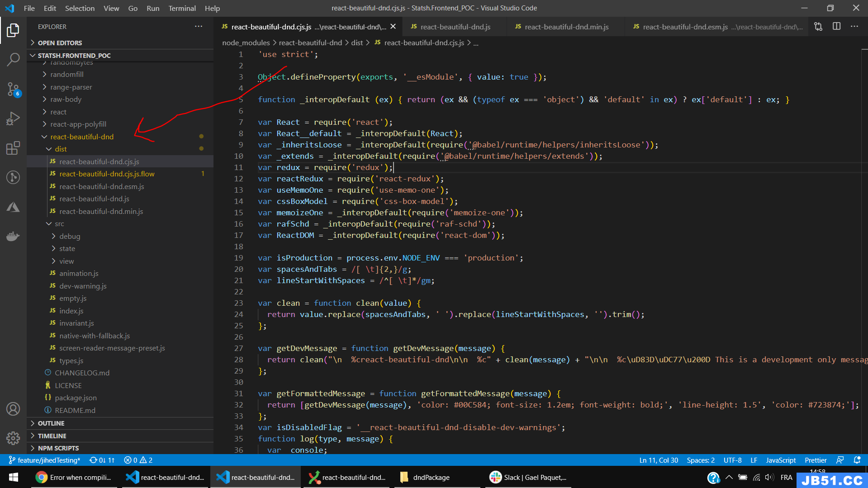This screenshot has width=868, height=488.
Task: Open the Search view icon
Action: (13, 59)
